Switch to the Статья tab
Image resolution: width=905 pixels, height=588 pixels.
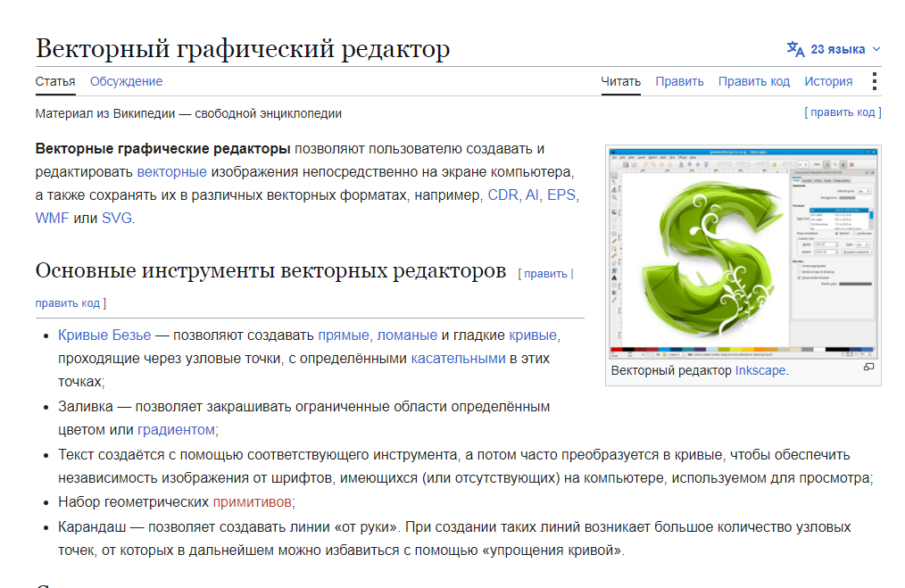point(55,81)
